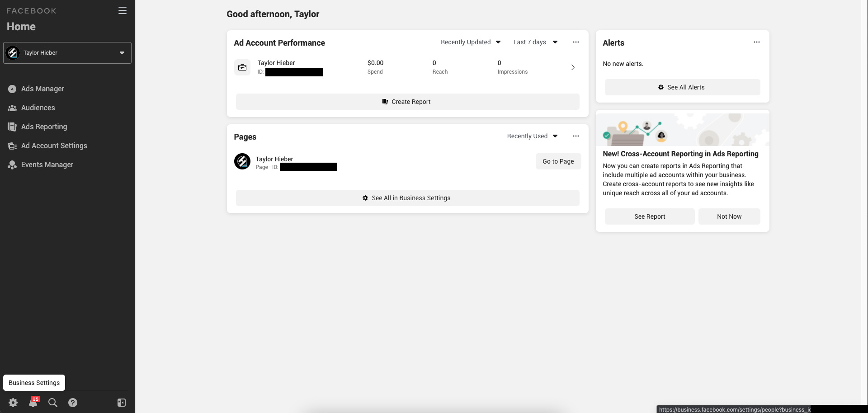Screen dimensions: 868x413
Task: Click the Business Settings tooltip label
Action: [34, 383]
